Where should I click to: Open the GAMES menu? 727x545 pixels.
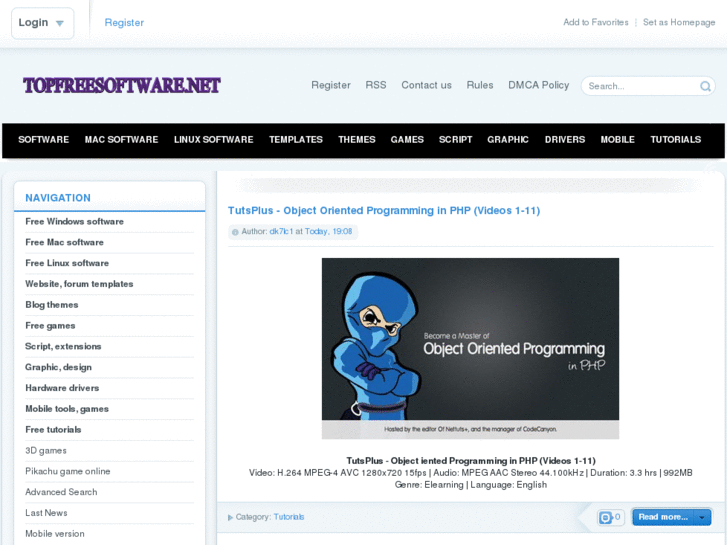point(407,140)
